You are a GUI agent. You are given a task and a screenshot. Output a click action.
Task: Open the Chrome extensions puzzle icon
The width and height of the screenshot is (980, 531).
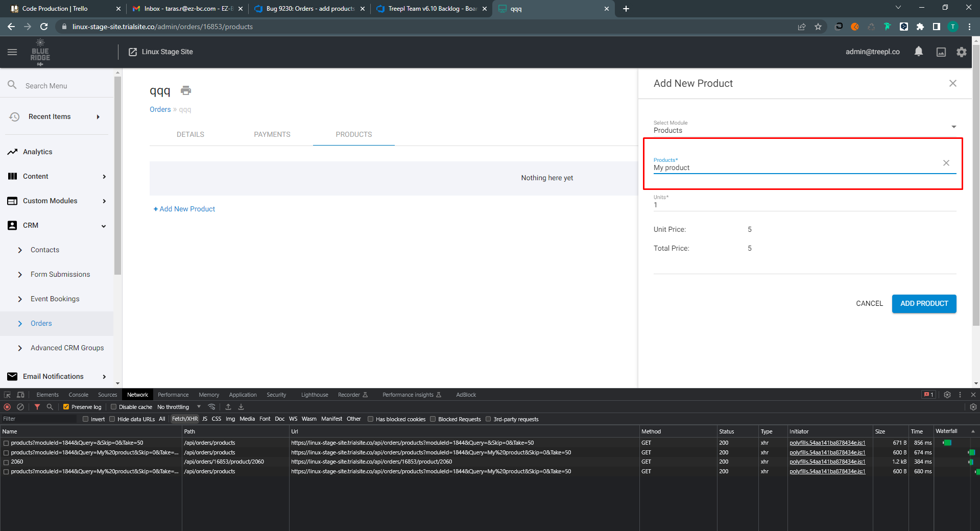920,27
